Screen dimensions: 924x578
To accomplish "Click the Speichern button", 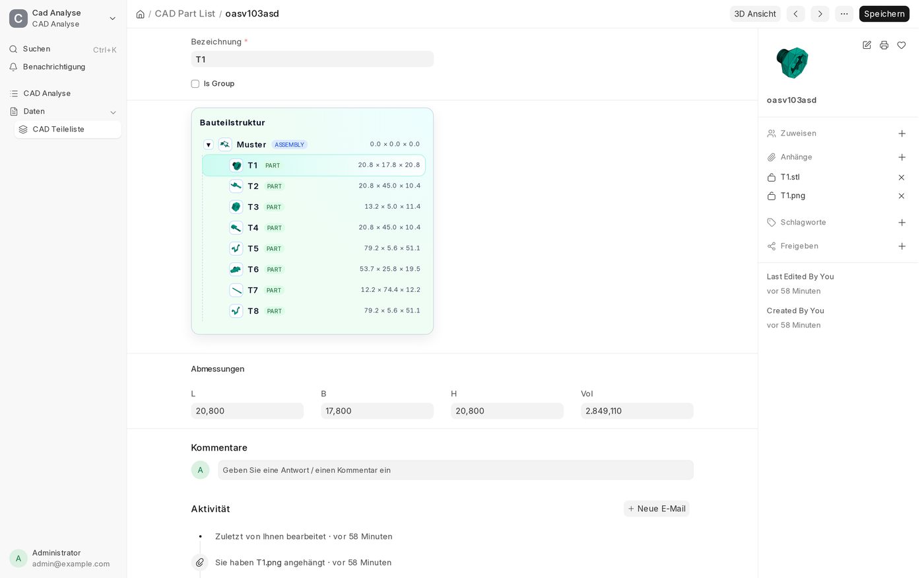I will tap(884, 14).
